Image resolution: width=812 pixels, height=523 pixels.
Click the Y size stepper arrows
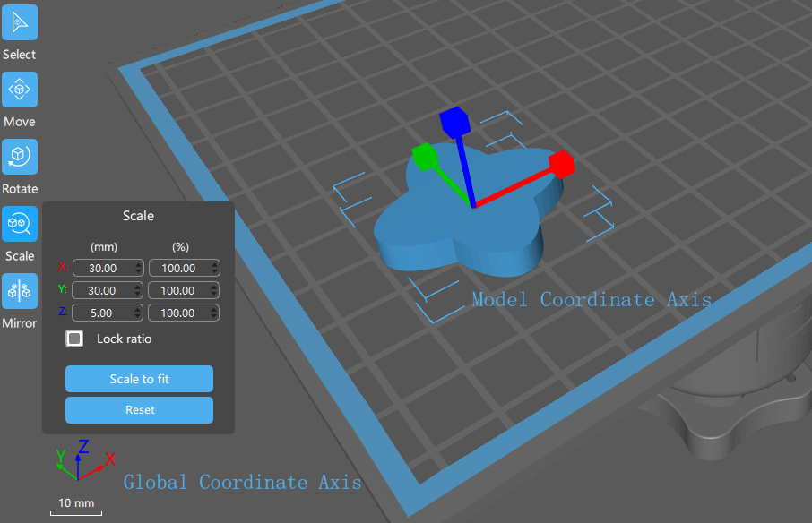coord(137,290)
